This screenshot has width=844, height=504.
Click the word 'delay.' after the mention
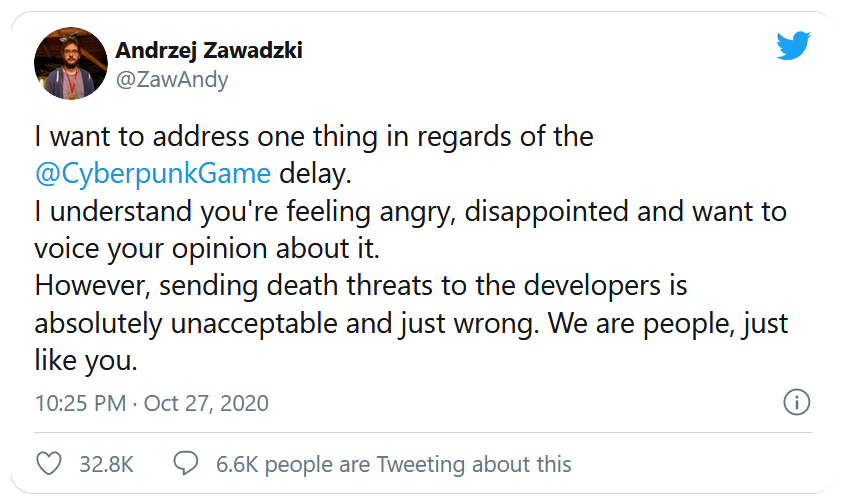pos(316,173)
